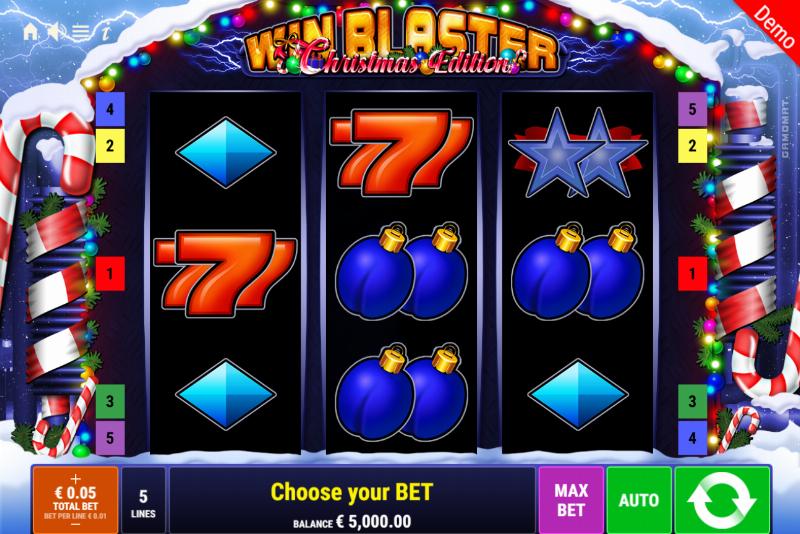Set the MAX BET button

coord(571,499)
